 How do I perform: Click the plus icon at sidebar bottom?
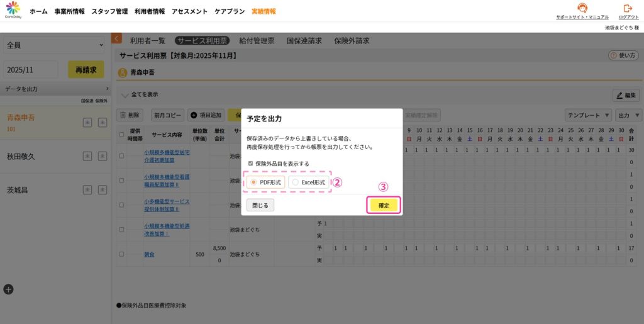click(x=8, y=289)
